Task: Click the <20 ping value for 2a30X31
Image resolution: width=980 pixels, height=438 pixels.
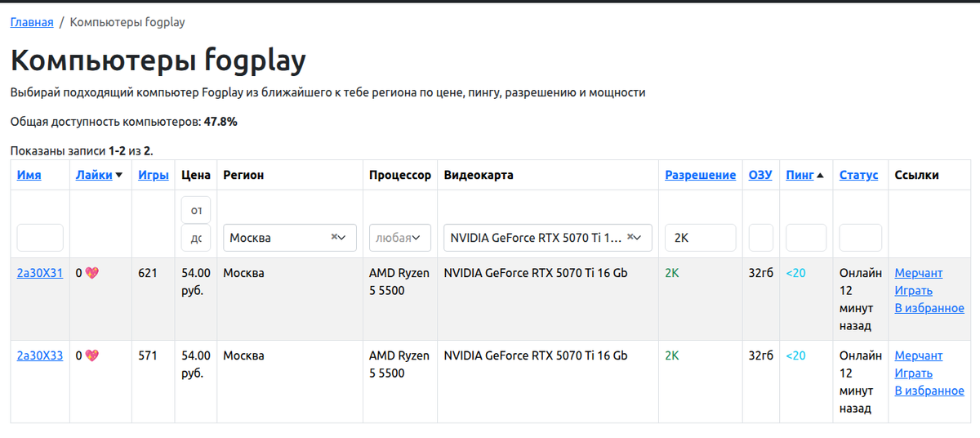Action: point(795,273)
